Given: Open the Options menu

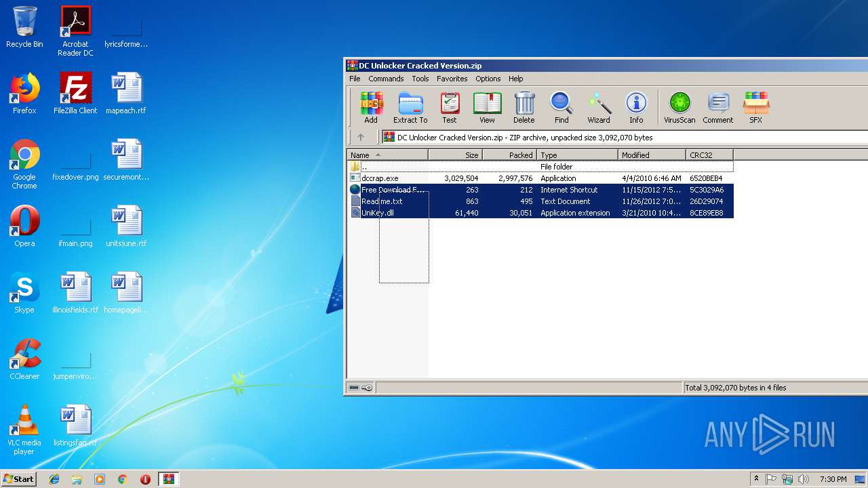Looking at the screenshot, I should (488, 79).
